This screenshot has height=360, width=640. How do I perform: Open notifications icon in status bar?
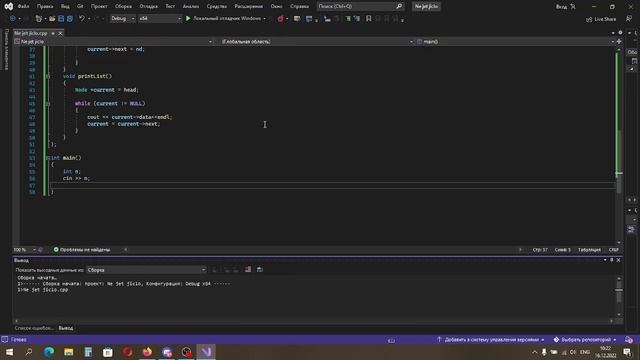pos(629,340)
